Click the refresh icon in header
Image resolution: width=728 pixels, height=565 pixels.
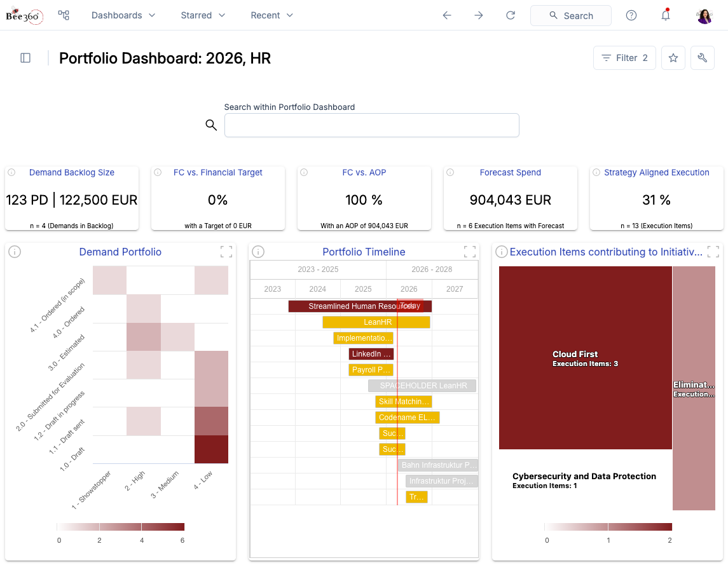click(511, 15)
